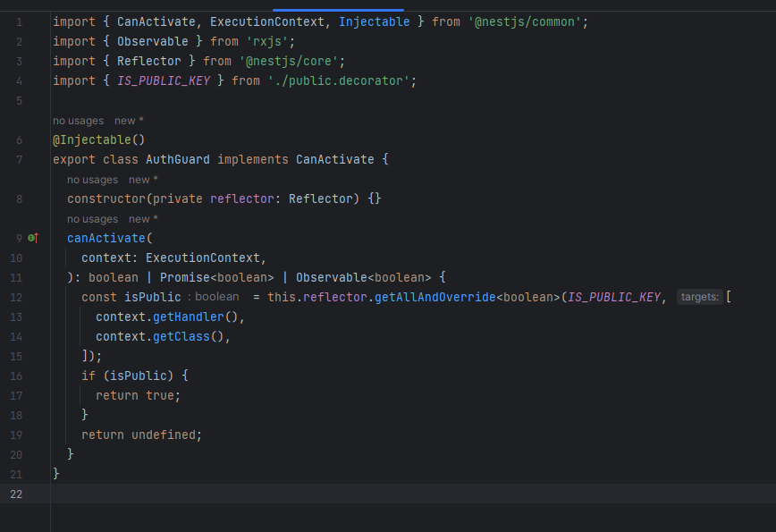Click the 'getAllAndOverride' method call
Viewport: 776px width, 532px height.
[x=435, y=297]
